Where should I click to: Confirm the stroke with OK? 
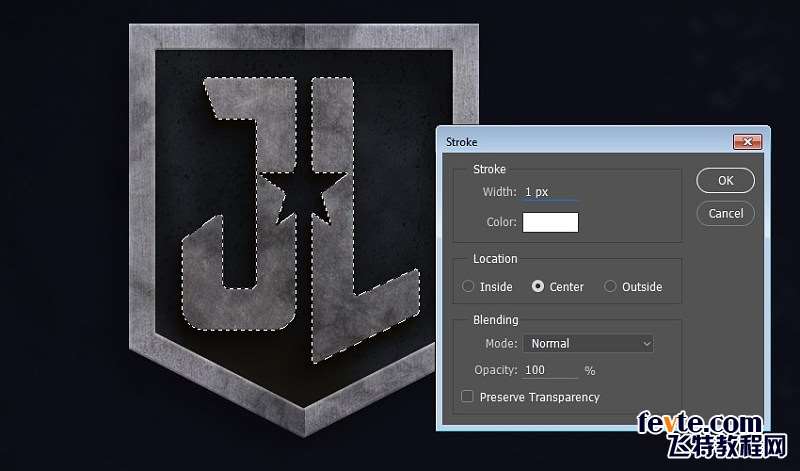(725, 180)
